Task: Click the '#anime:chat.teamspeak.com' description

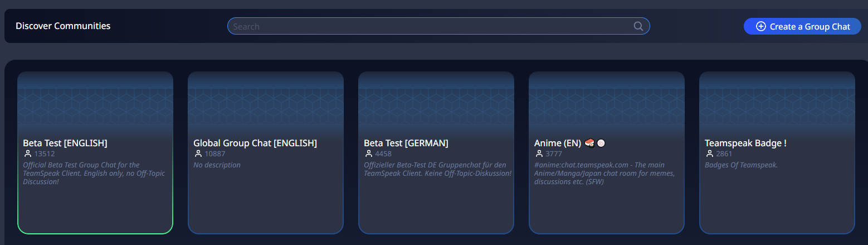Action: [604, 174]
